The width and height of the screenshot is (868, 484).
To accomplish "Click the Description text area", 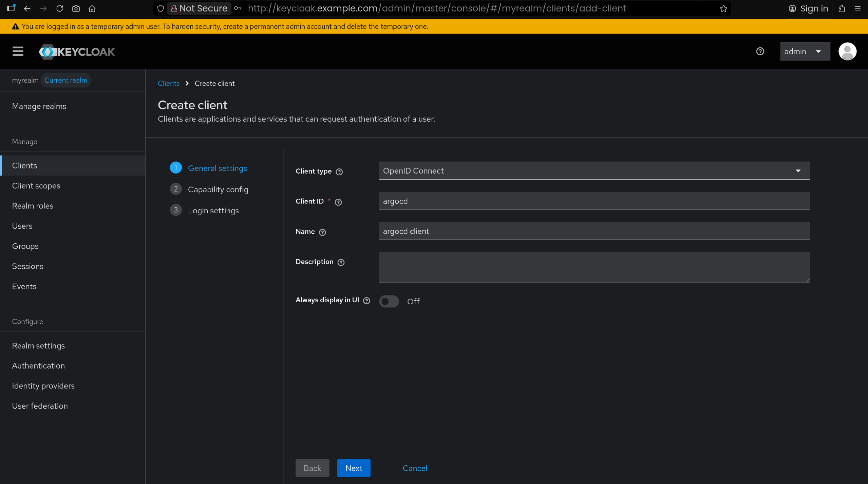I will 594,267.
